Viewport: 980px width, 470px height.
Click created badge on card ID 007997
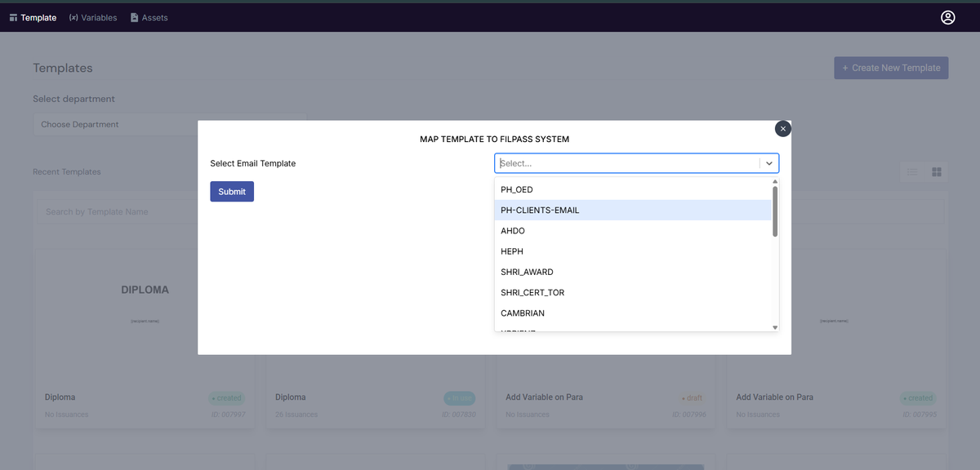pyautogui.click(x=226, y=398)
